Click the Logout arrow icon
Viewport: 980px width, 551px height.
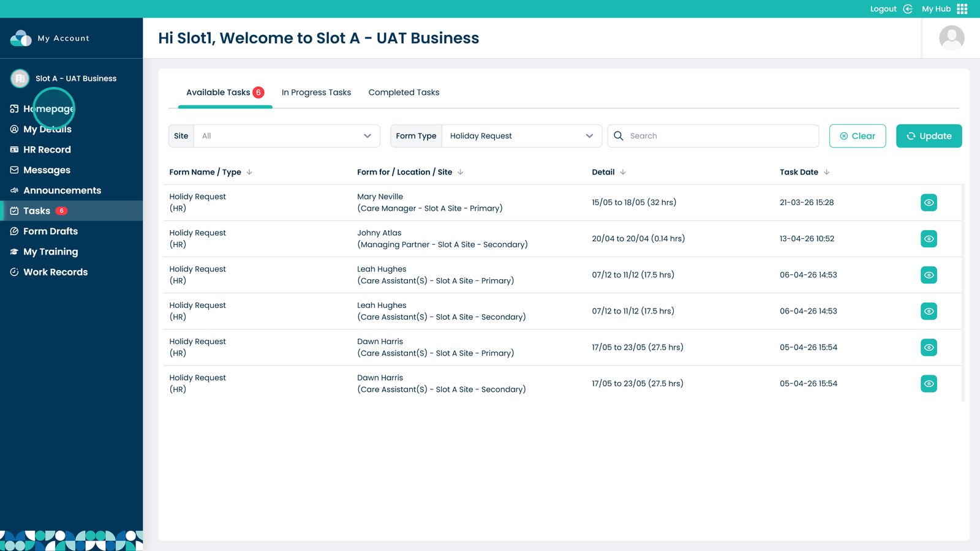coord(908,9)
